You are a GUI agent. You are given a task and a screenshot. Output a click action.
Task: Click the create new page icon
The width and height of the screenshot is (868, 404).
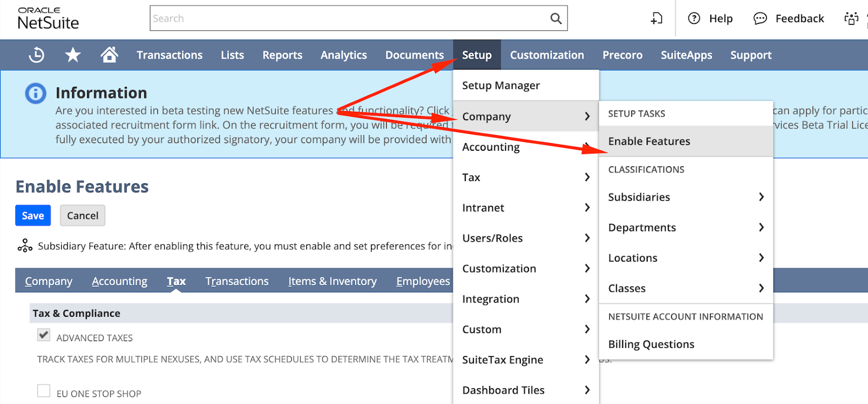(657, 18)
